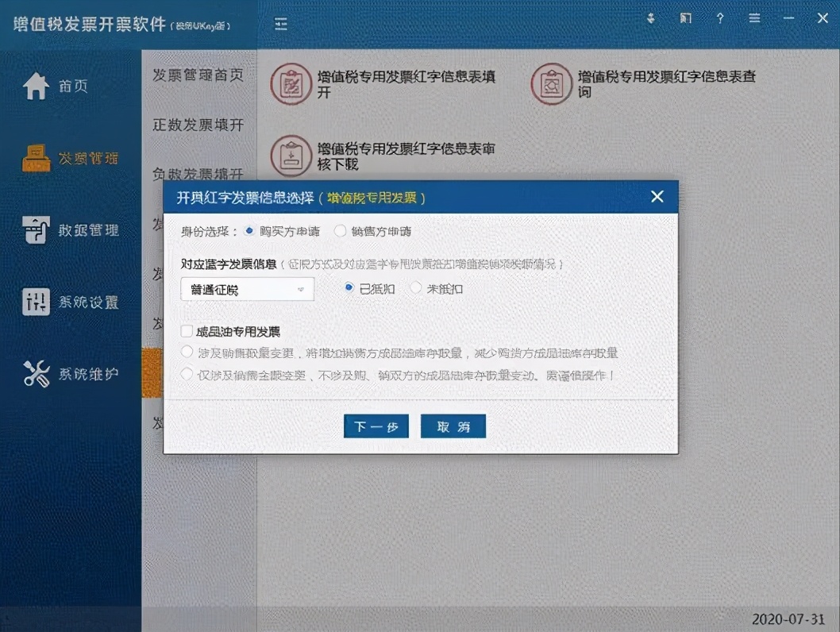Minimize the invoicing software window
The image size is (840, 632).
(788, 19)
